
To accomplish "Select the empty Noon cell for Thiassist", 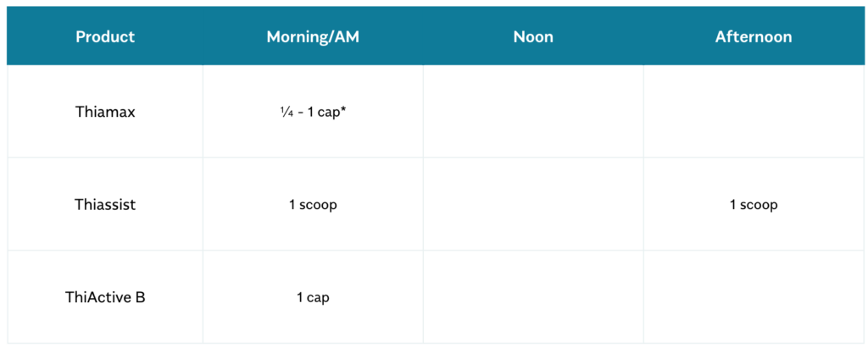I will [x=533, y=205].
